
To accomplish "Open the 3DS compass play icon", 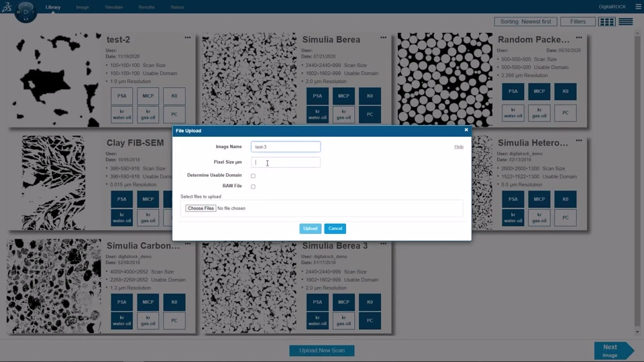I will pyautogui.click(x=25, y=11).
